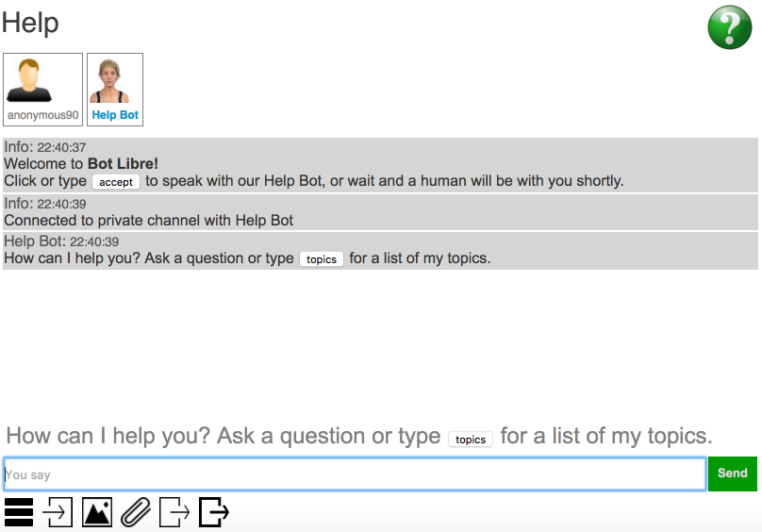762x532 pixels.
Task: Click the Help page heading
Action: 30,23
